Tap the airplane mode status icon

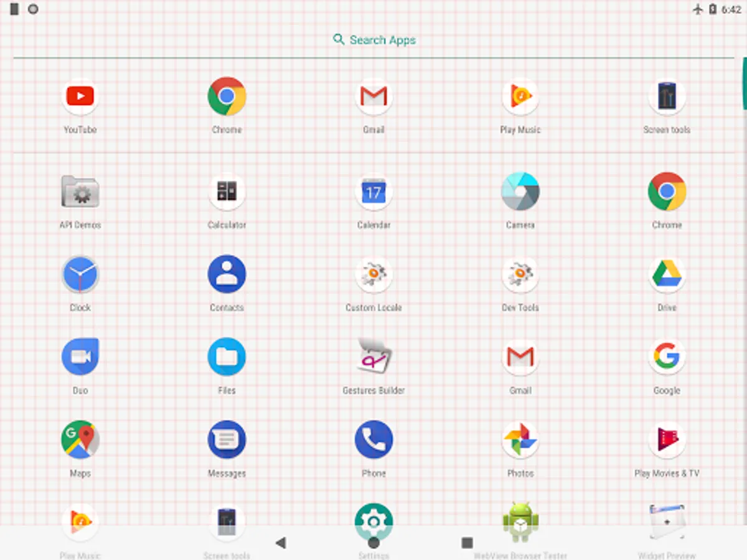pyautogui.click(x=698, y=9)
